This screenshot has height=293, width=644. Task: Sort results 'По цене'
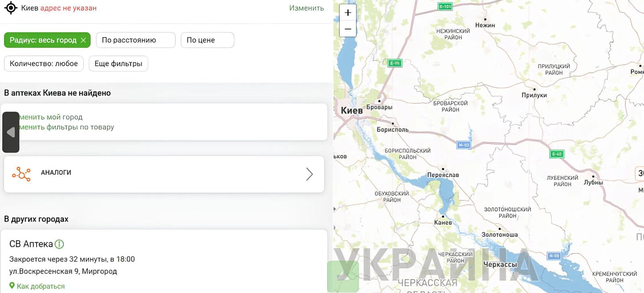(207, 40)
